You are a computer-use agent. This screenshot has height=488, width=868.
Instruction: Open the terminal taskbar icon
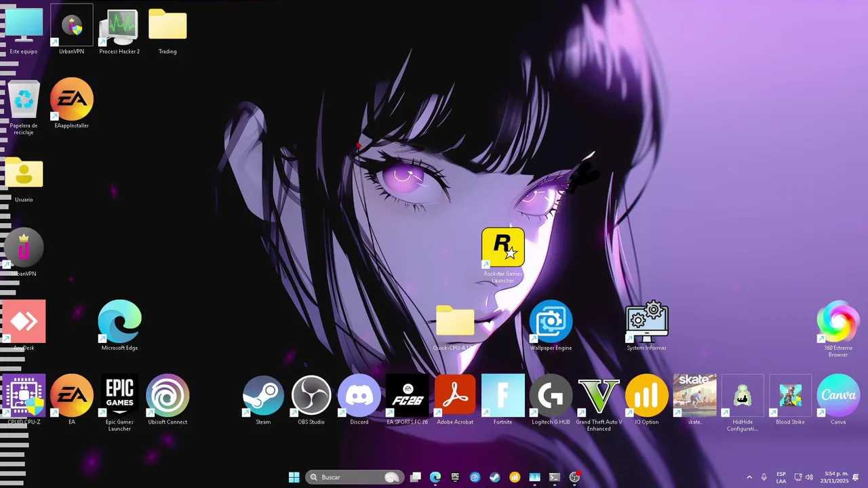coord(555,477)
